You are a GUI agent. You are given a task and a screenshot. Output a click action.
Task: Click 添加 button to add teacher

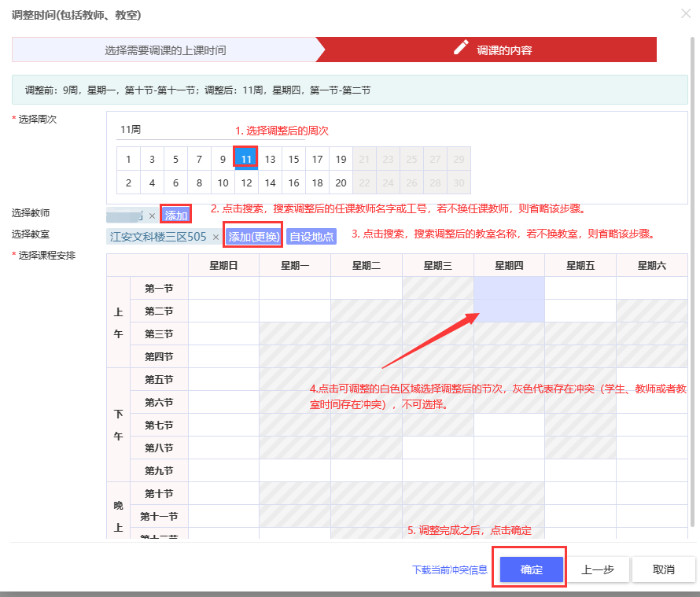(x=176, y=215)
